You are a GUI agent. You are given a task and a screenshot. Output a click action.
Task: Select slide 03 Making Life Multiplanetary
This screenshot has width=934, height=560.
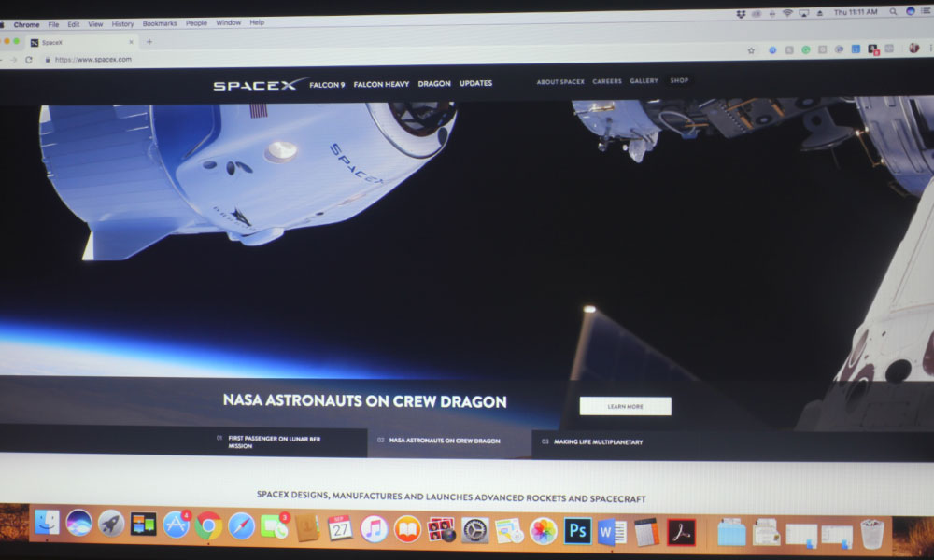coord(592,441)
